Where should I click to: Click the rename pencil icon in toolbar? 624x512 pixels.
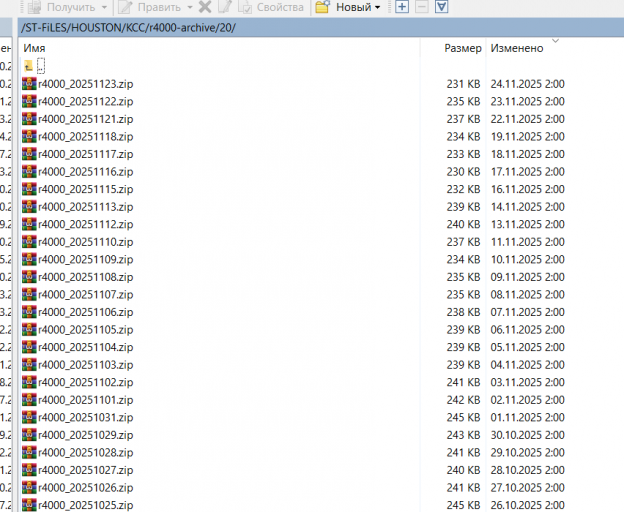point(225,7)
